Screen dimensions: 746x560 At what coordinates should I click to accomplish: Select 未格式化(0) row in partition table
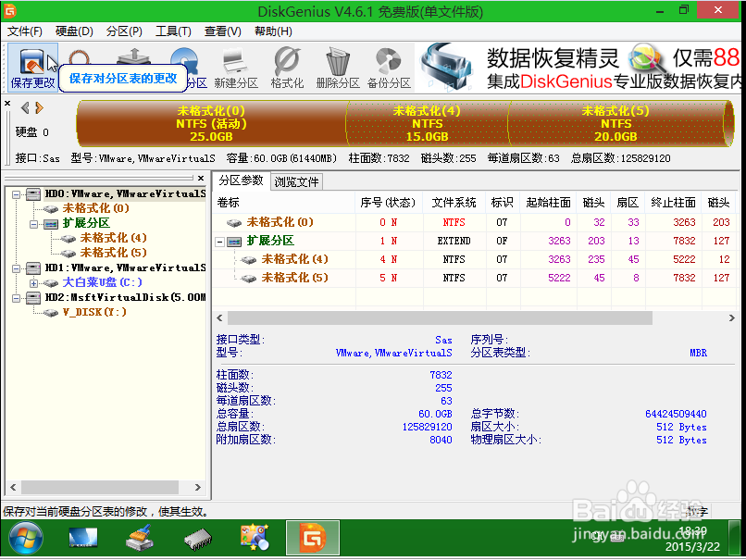point(474,222)
